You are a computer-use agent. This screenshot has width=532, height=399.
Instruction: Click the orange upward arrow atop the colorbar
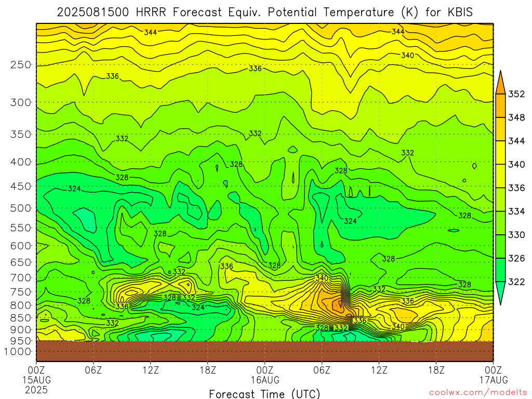click(500, 83)
